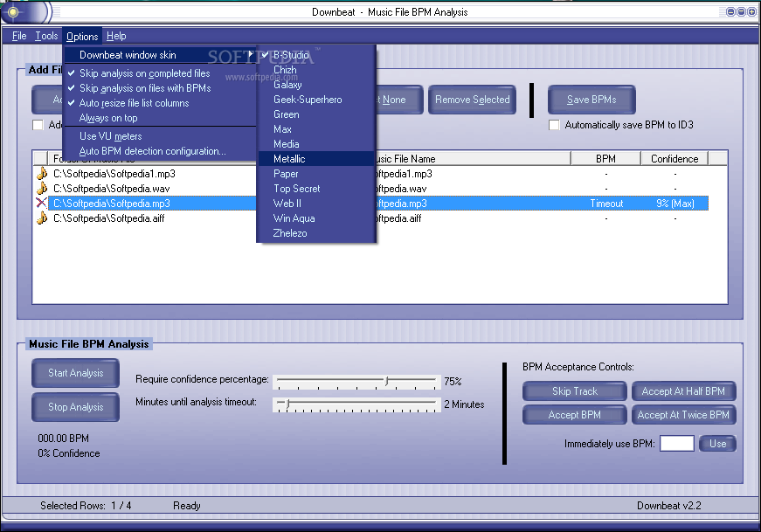Viewport: 761px width, 532px height.
Task: Choose the Top Secret skin
Action: (317, 189)
